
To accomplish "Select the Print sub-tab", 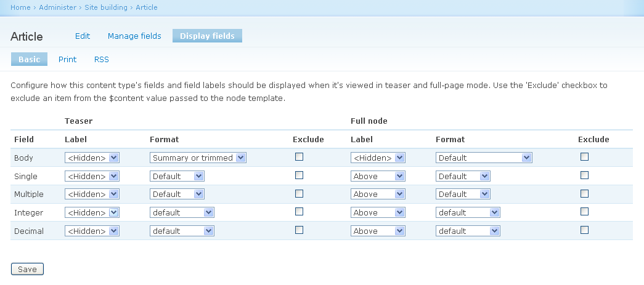I will coord(68,60).
